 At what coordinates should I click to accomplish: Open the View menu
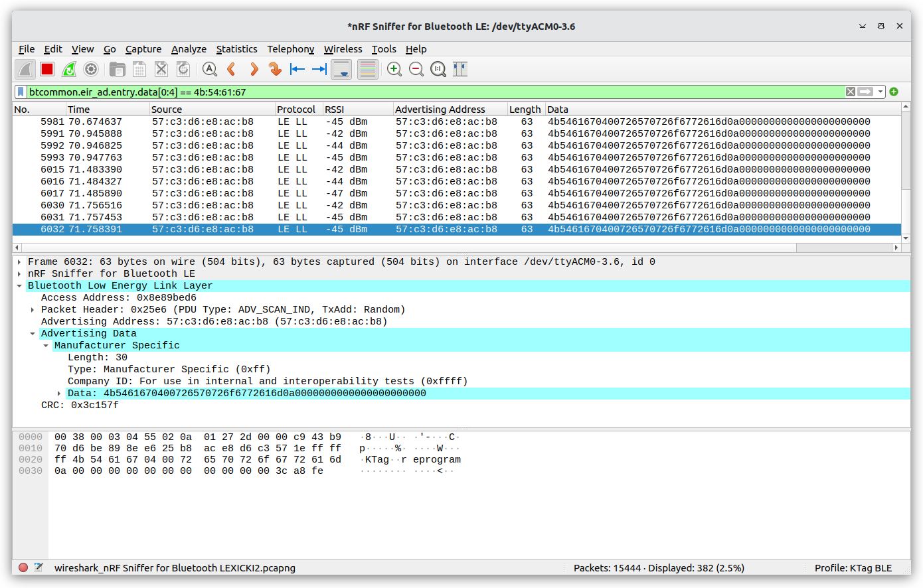[x=82, y=49]
